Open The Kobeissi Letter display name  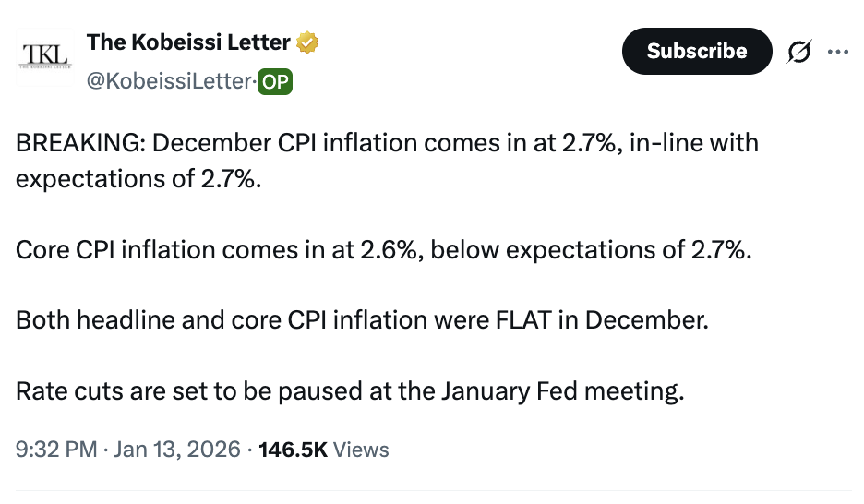[188, 42]
